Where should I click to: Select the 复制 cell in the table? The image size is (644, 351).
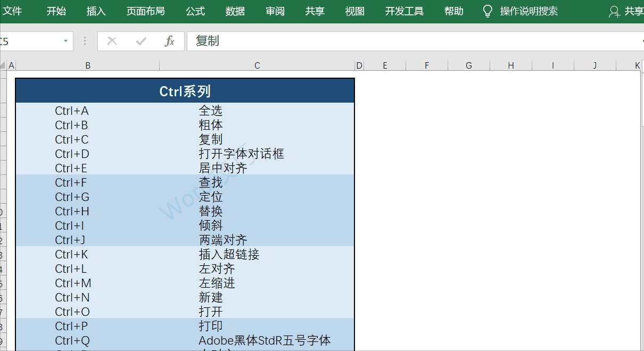coord(257,139)
